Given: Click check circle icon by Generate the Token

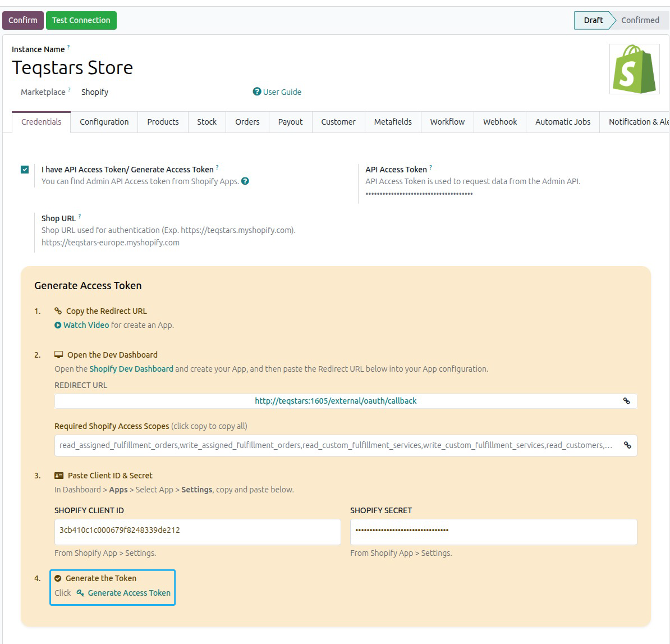Looking at the screenshot, I should pos(58,578).
